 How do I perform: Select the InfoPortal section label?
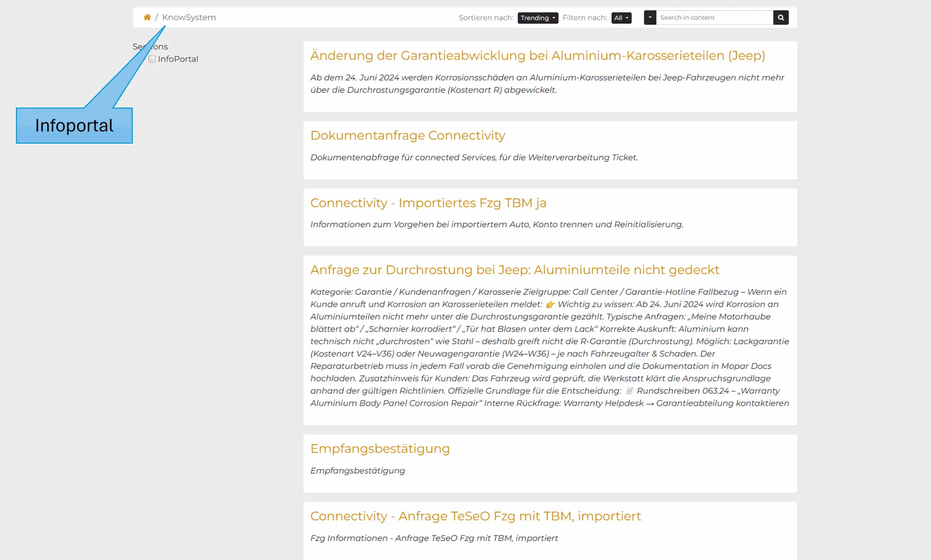coord(178,59)
